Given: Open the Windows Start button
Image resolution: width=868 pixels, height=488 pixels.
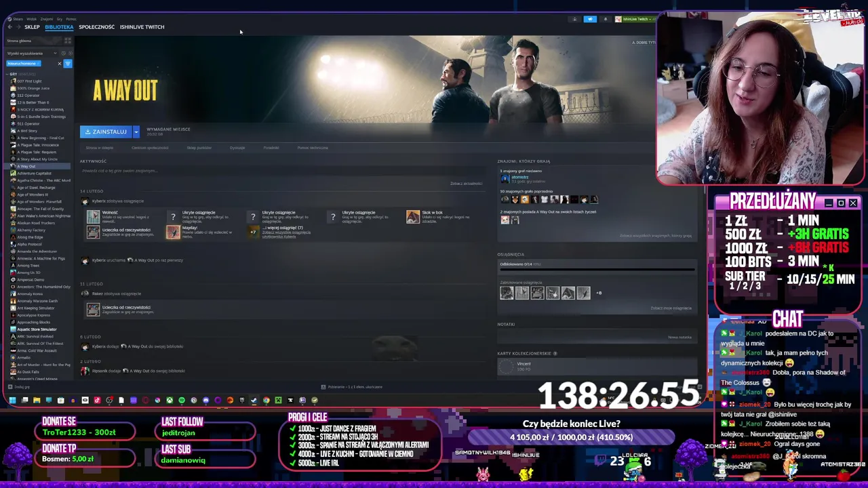Looking at the screenshot, I should pos(12,401).
